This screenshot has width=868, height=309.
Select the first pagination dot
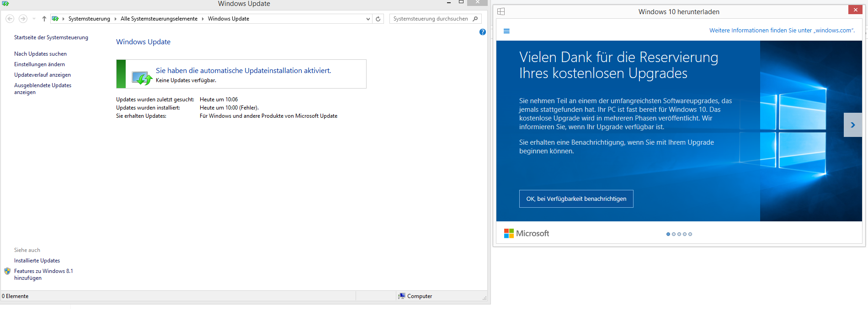coord(668,234)
